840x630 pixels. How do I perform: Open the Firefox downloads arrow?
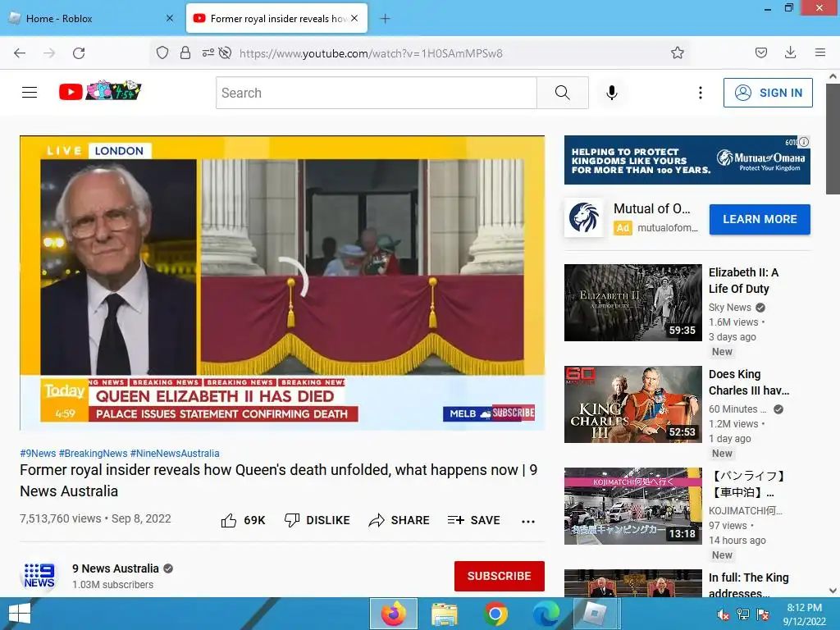click(x=790, y=52)
